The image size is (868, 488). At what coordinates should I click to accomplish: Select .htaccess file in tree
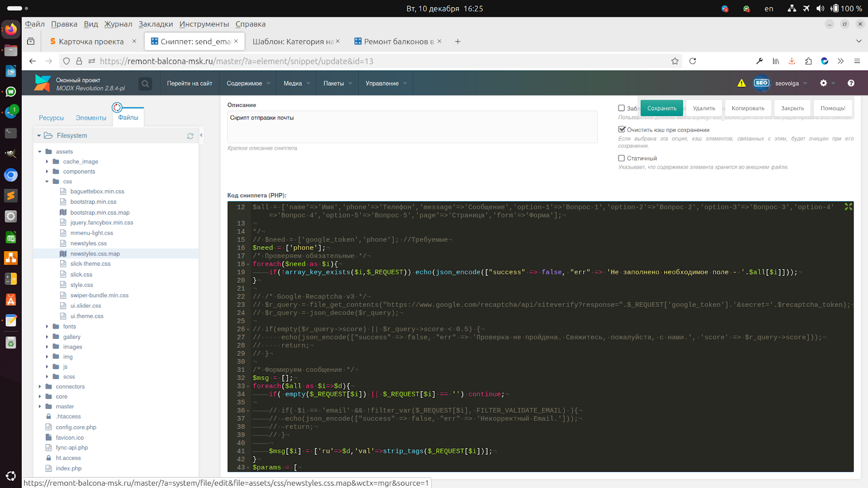[68, 416]
